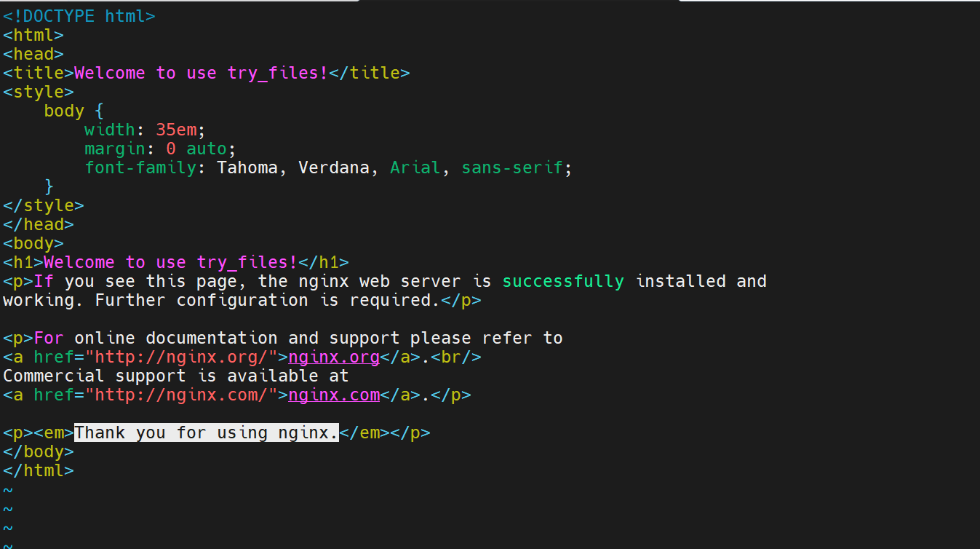The image size is (980, 549).
Task: Click the closing html tag
Action: pyautogui.click(x=38, y=470)
